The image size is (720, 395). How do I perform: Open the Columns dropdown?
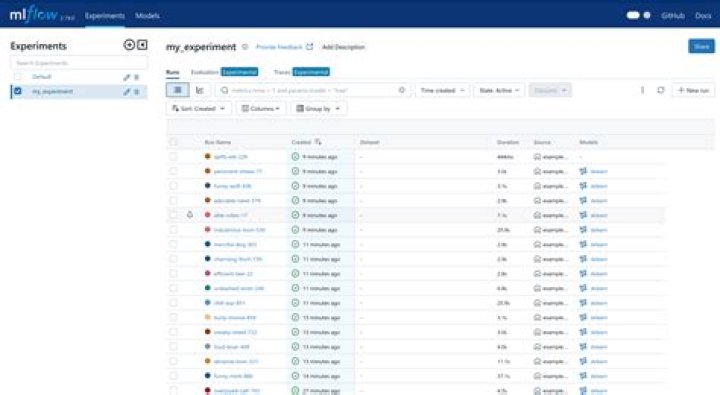pos(261,108)
